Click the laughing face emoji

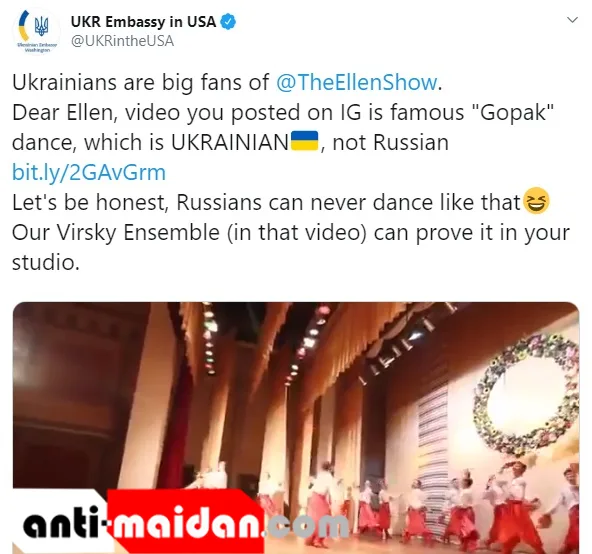click(x=536, y=201)
